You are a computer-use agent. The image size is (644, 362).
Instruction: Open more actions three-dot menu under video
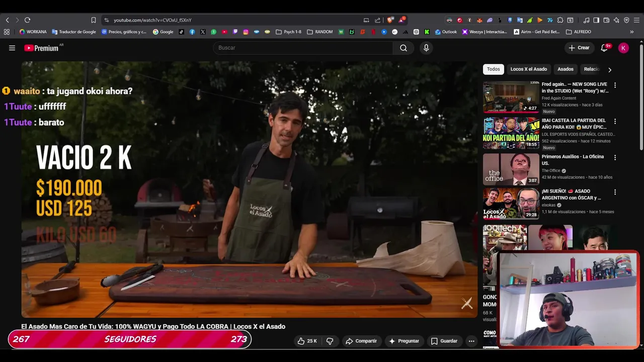(471, 341)
